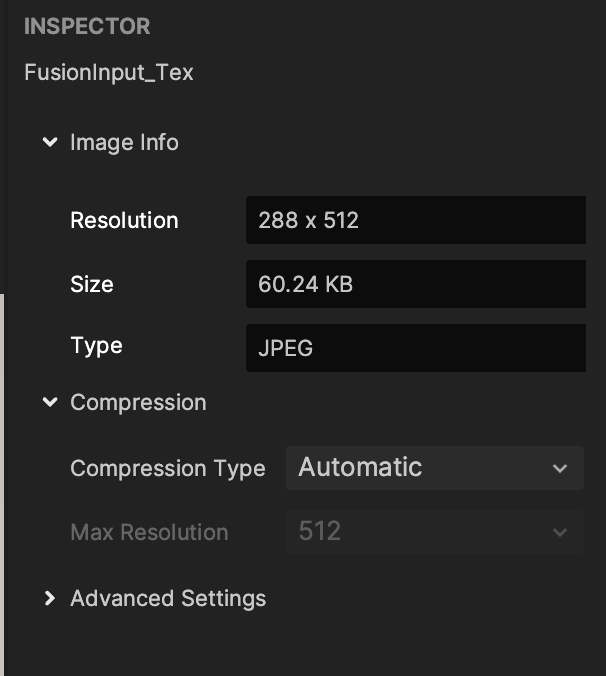Screen dimensions: 606x676
Task: Click the Compression Type property label
Action: click(x=168, y=468)
